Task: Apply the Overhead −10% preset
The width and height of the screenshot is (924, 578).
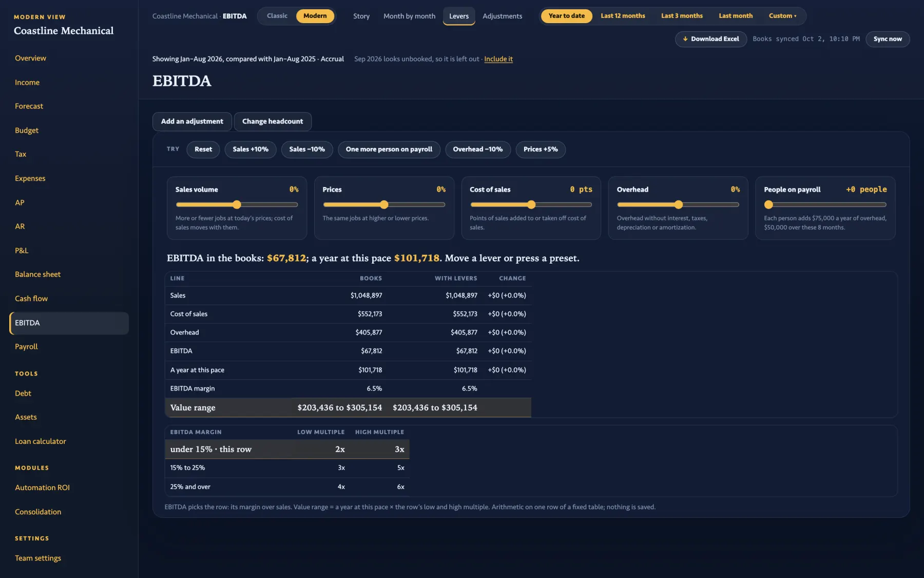Action: 478,150
